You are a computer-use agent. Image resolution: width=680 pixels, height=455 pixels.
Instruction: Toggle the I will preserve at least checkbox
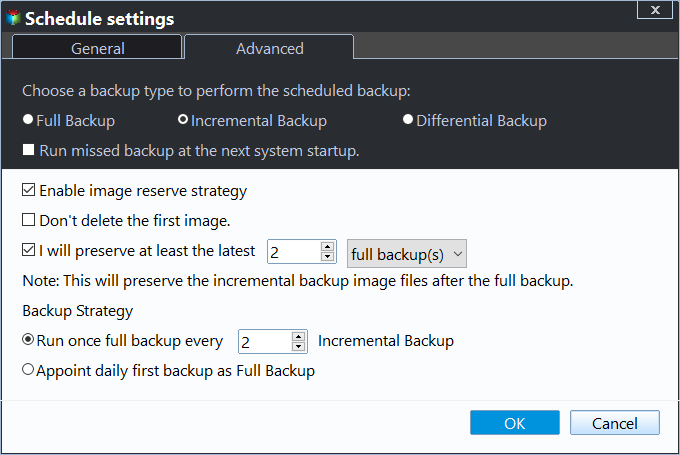tap(28, 251)
